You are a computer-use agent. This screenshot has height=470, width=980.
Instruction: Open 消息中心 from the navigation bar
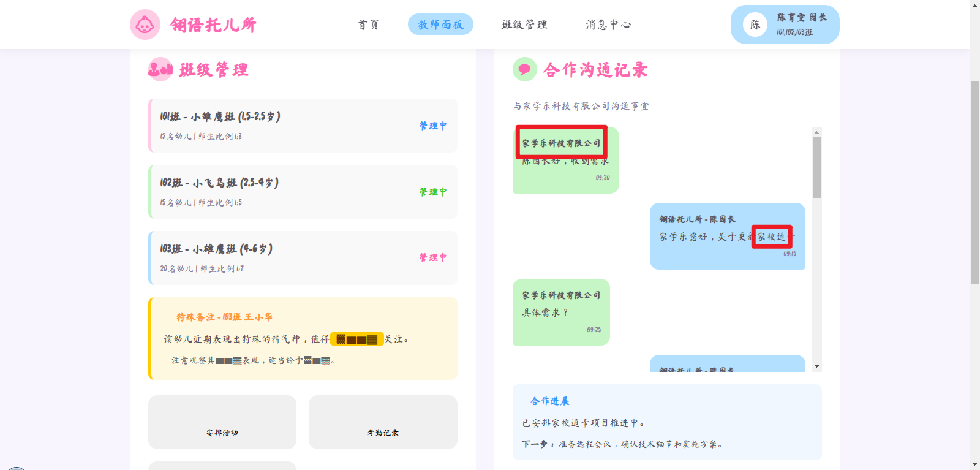click(608, 25)
